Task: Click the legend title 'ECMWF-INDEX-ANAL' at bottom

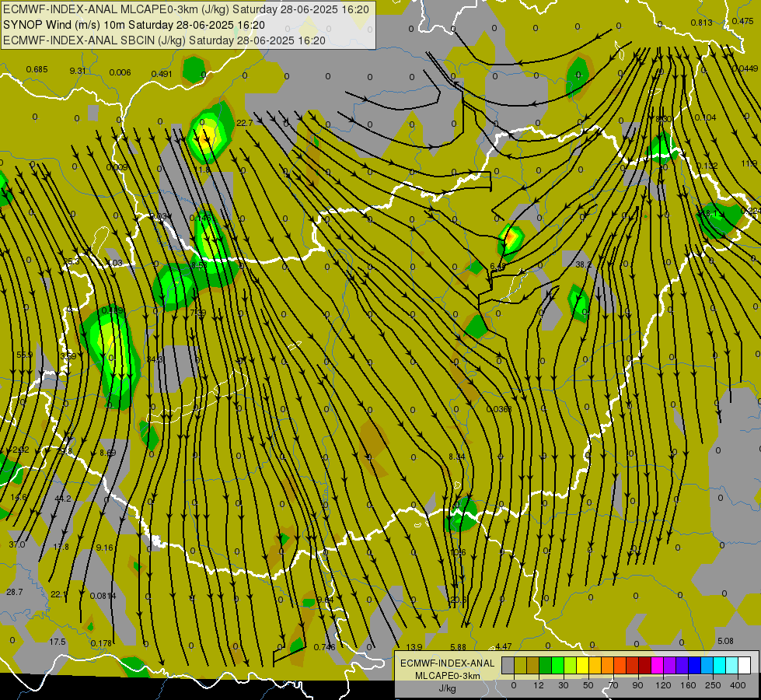Action: [x=448, y=663]
